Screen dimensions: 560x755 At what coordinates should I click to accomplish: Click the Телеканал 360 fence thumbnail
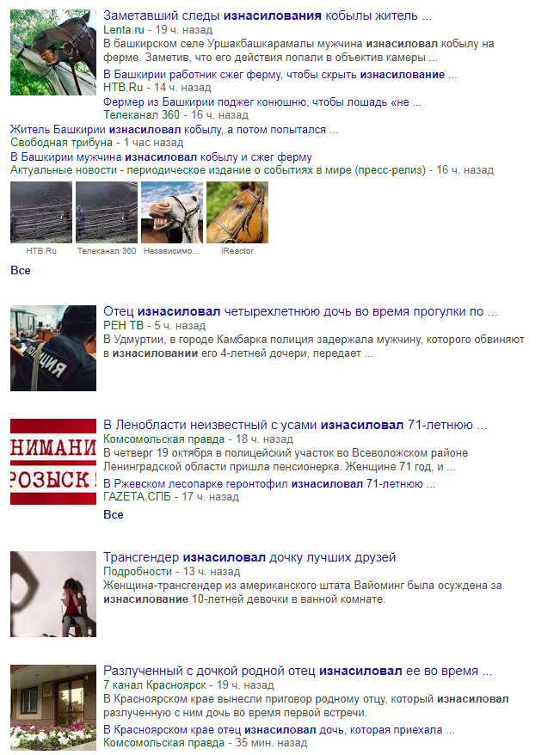(107, 212)
